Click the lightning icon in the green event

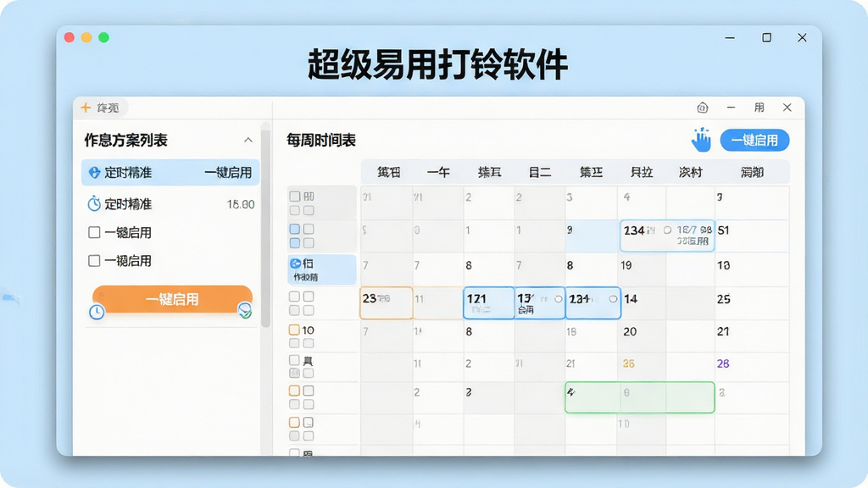572,392
